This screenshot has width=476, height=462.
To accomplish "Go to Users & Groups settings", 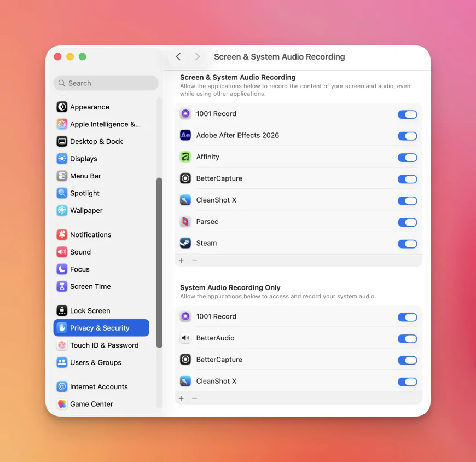I will 95,362.
